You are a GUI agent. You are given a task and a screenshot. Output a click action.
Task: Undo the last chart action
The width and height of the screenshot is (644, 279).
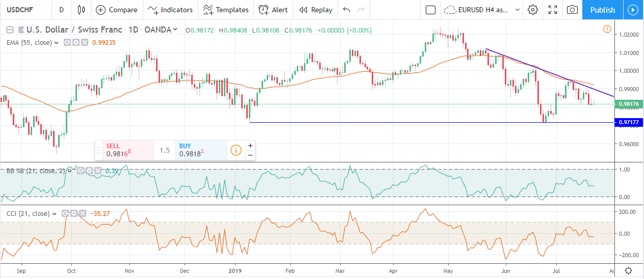[x=347, y=10]
